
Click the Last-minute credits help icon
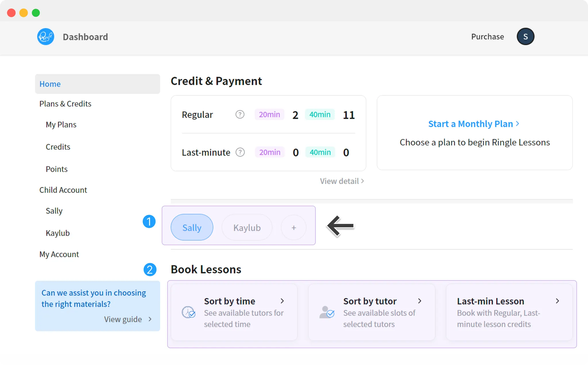click(240, 152)
